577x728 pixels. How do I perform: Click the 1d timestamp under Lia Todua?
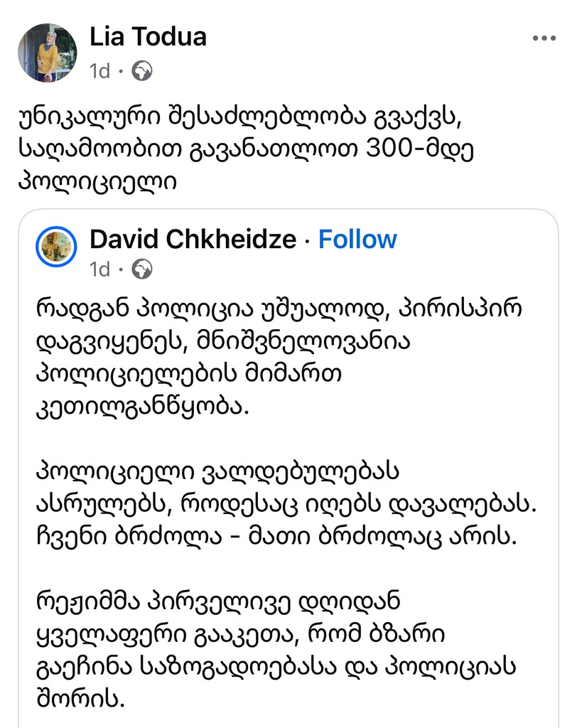pos(100,71)
